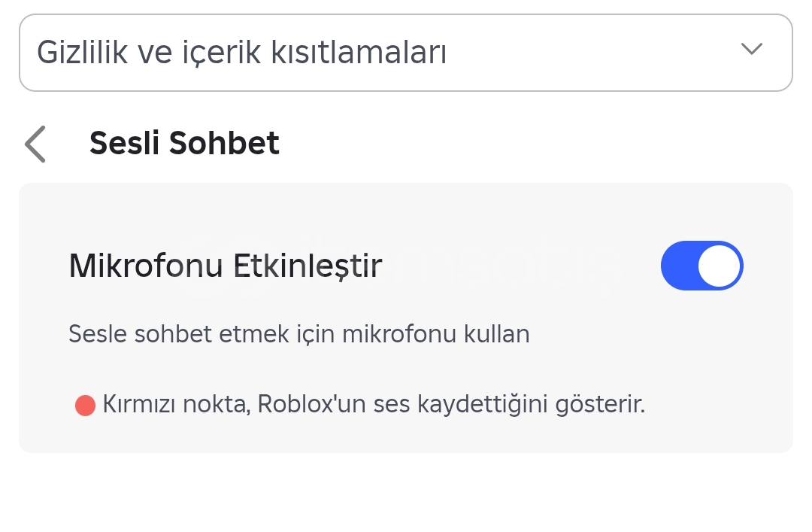The width and height of the screenshot is (812, 532).
Task: Click the chevron icon in the top selector
Action: coord(751,49)
